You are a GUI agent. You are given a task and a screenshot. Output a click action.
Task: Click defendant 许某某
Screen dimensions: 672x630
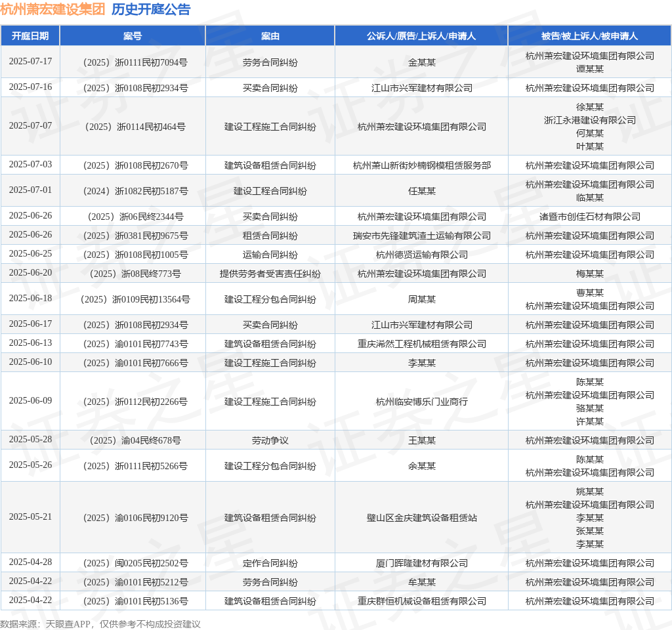pos(590,422)
